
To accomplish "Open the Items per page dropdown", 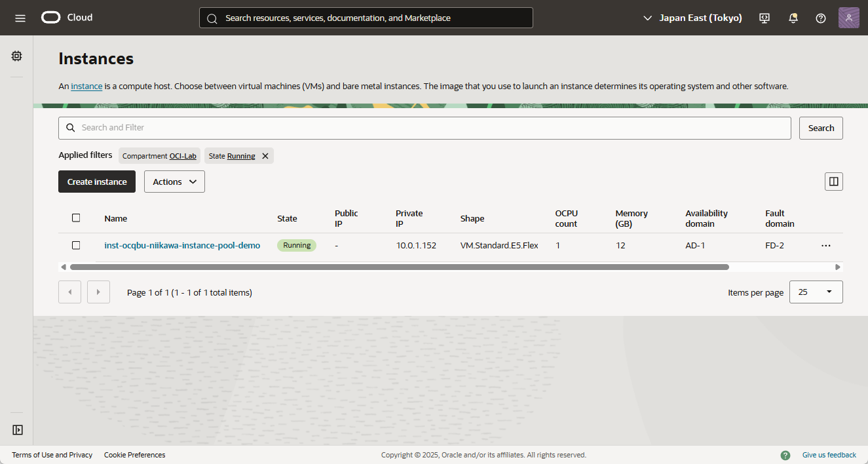I will coord(816,292).
